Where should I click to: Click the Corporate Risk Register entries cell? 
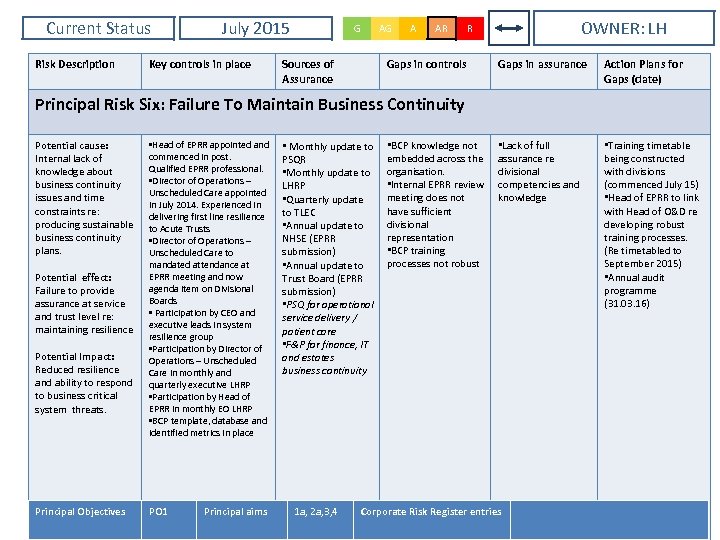pyautogui.click(x=431, y=512)
